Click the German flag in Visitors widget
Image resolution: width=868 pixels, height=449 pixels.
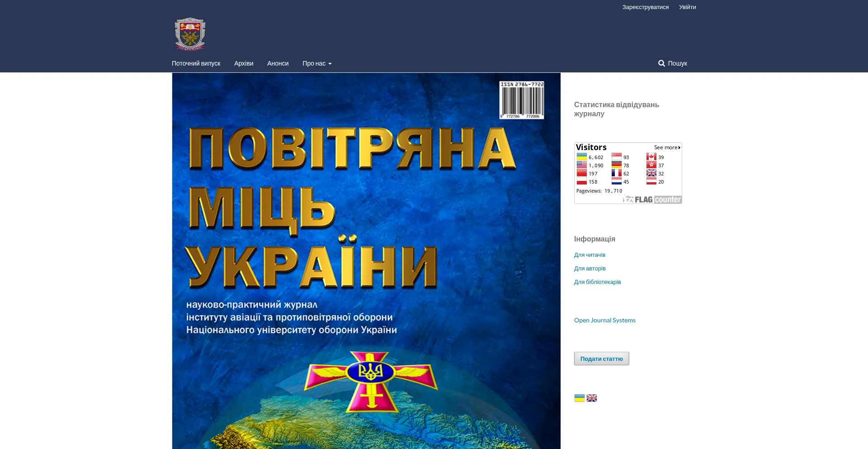tap(616, 165)
